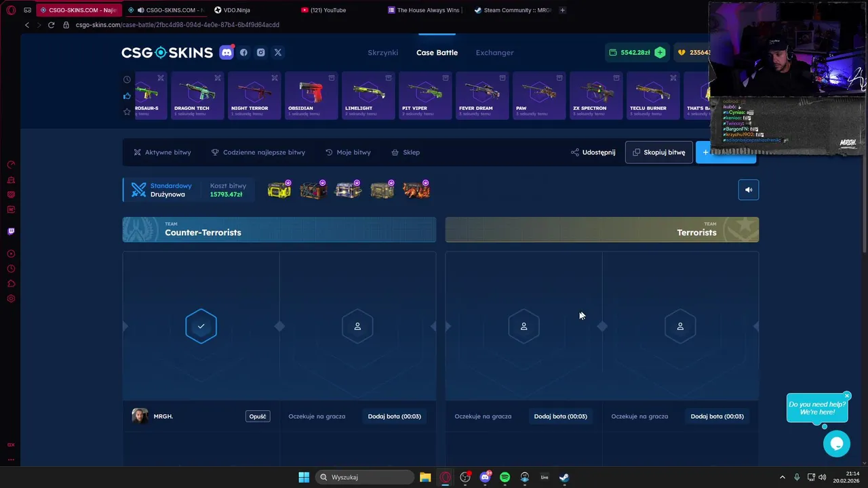Open the Exchanger navigation tab

click(494, 52)
